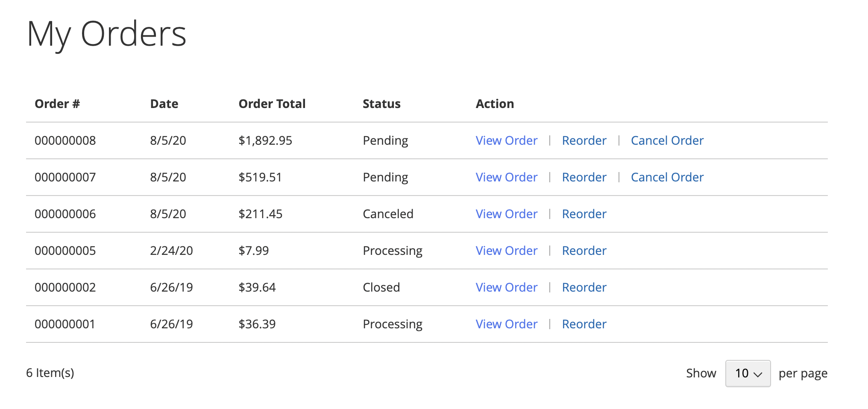
Task: Click the Order # column header
Action: pyautogui.click(x=57, y=104)
